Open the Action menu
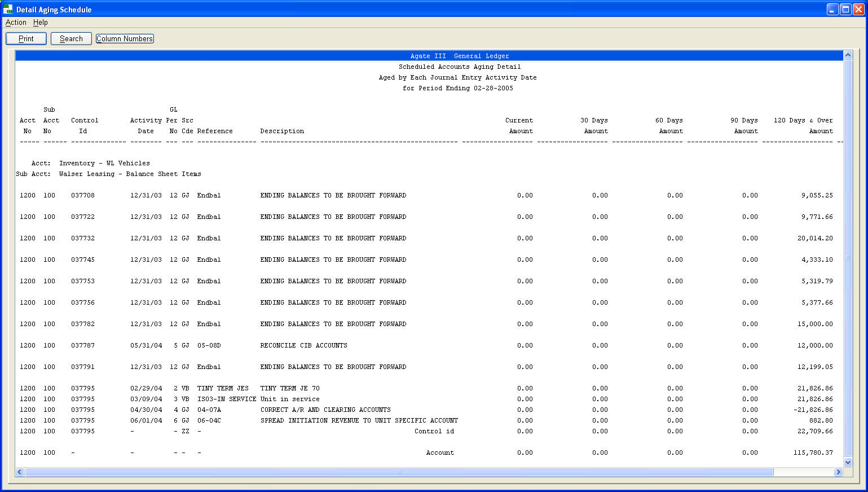 16,23
